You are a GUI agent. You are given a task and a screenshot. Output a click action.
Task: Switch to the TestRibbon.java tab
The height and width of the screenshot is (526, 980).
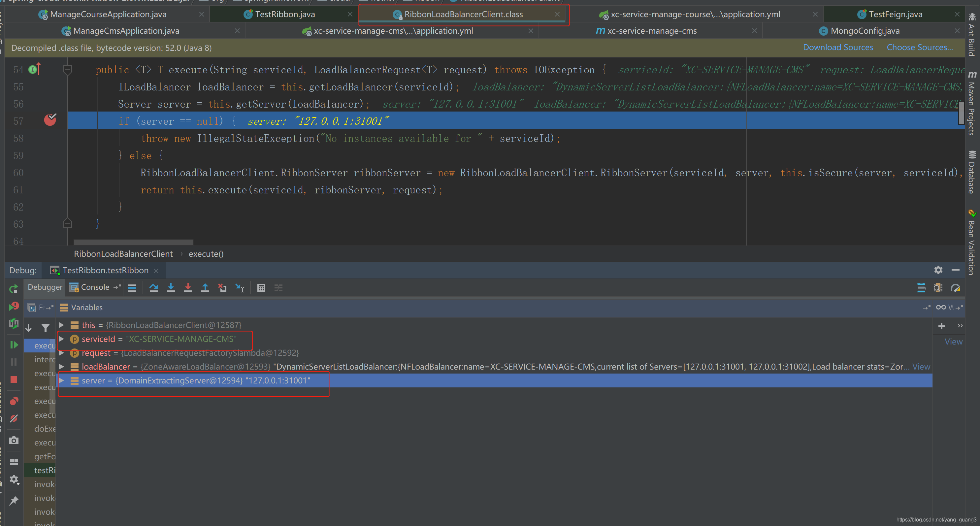[284, 15]
